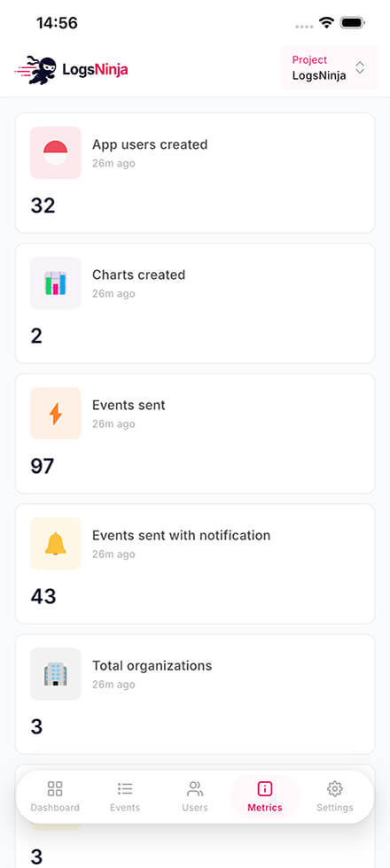Click the Wi-Fi status icon
The height and width of the screenshot is (868, 390).
click(327, 23)
